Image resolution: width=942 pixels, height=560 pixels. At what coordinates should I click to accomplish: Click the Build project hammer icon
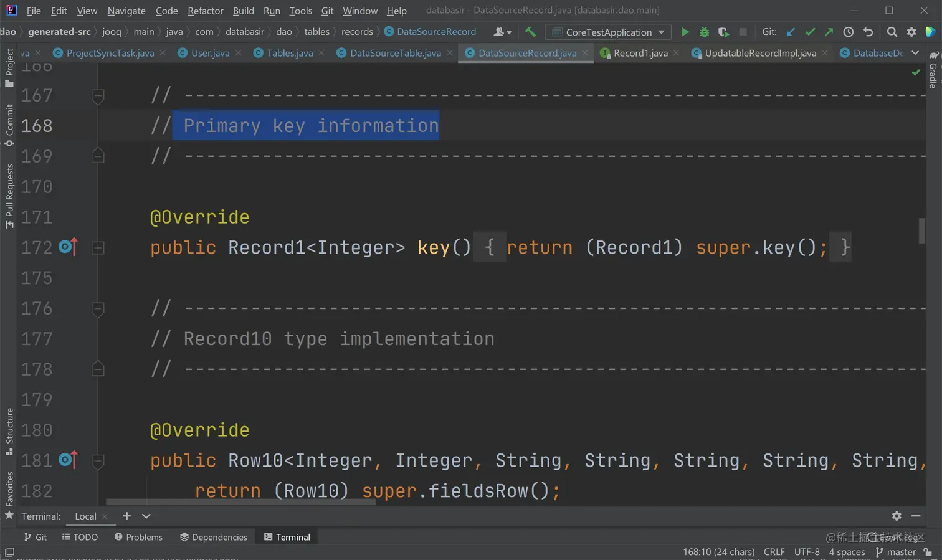tap(530, 32)
